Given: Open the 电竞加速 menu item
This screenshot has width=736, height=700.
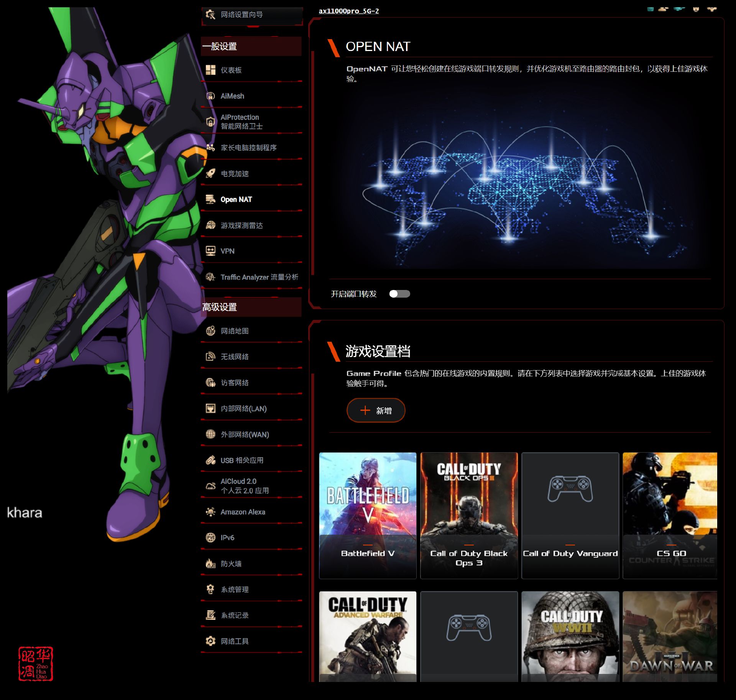Looking at the screenshot, I should tap(251, 173).
